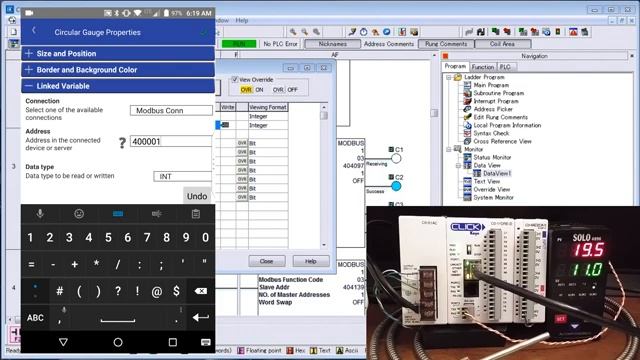The image size is (640, 360).
Task: Toggle the View Override checkbox
Action: point(235,79)
